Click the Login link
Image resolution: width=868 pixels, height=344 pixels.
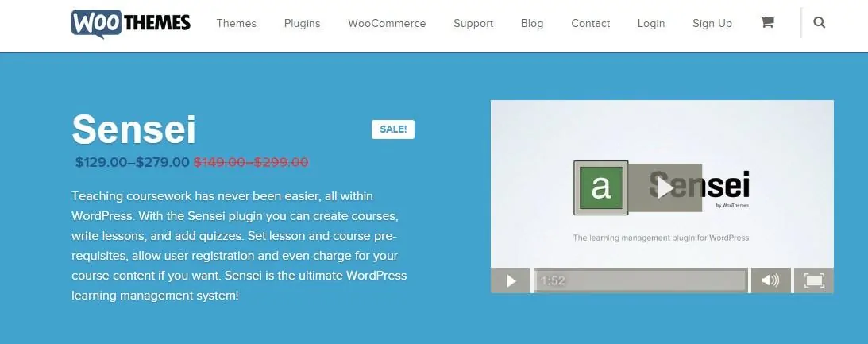(x=651, y=23)
